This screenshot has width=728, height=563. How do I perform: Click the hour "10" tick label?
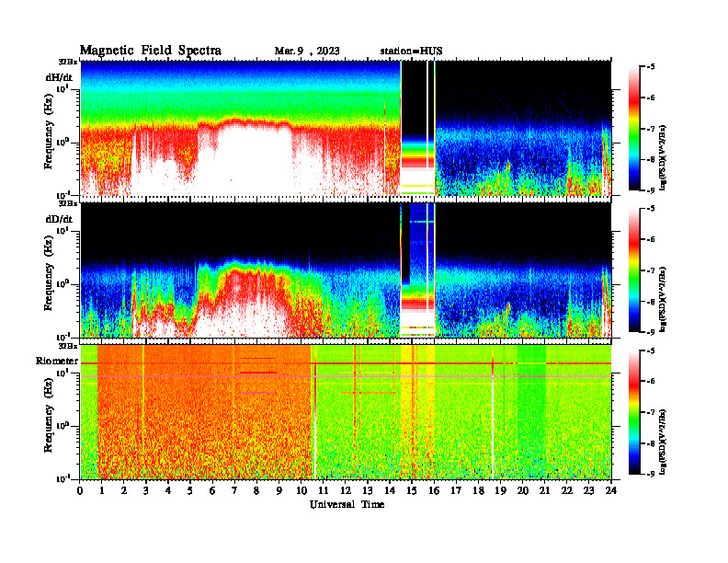point(301,490)
